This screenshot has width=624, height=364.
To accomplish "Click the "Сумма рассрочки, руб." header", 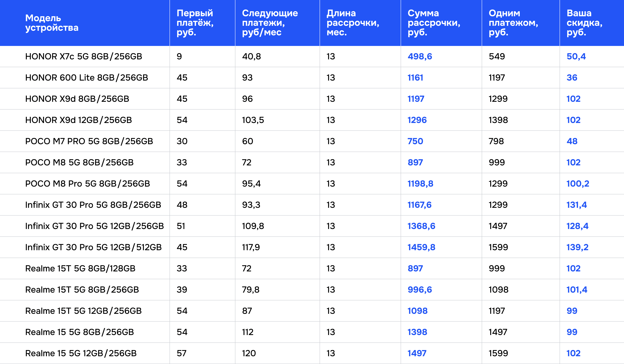I will click(434, 23).
